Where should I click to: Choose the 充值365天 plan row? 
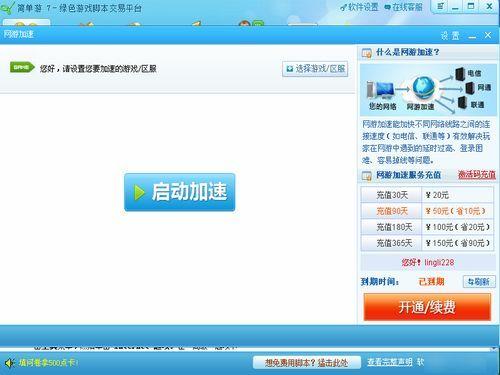[x=427, y=243]
